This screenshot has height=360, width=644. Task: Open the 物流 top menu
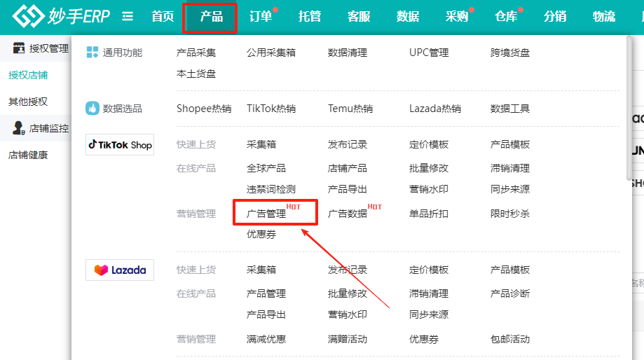click(604, 16)
